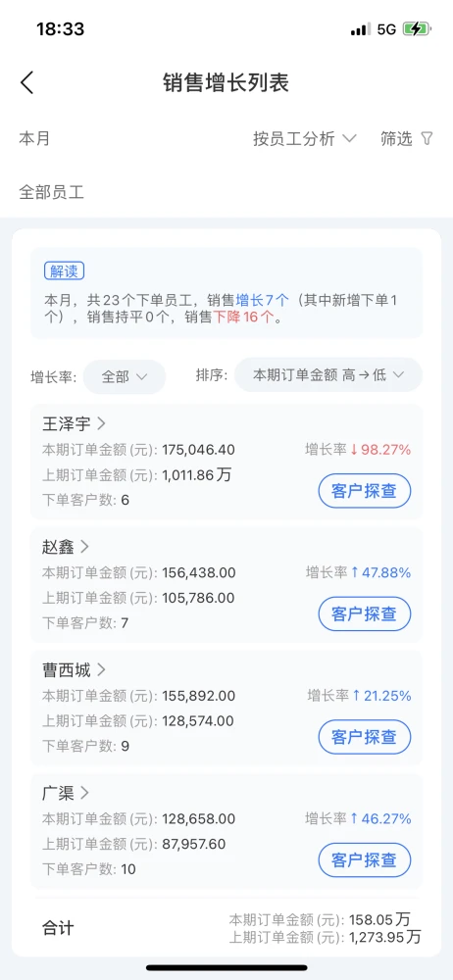
Task: Tap the battery icon in status bar
Action: coord(416,28)
